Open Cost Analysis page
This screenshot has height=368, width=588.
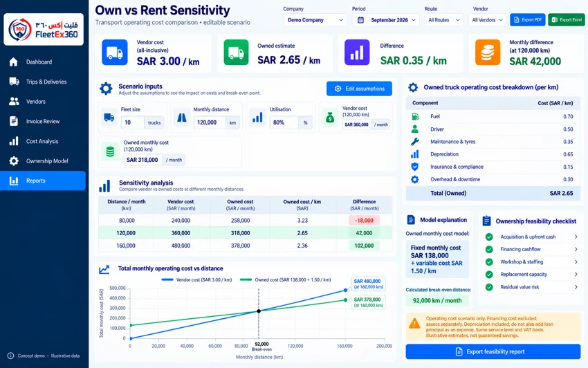[x=43, y=141]
